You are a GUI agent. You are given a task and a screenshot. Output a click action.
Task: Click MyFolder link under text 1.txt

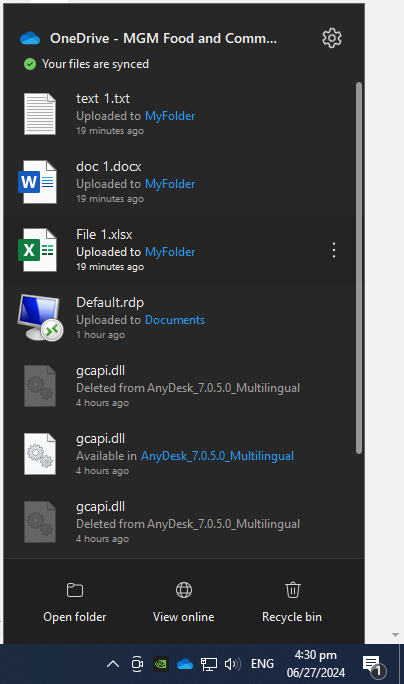[170, 116]
